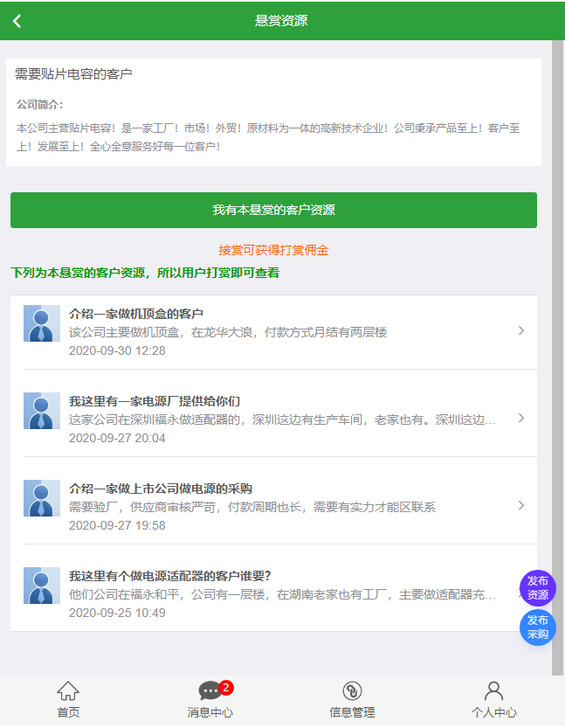Click the 公司简介: label
This screenshot has height=728, width=565.
(40, 105)
